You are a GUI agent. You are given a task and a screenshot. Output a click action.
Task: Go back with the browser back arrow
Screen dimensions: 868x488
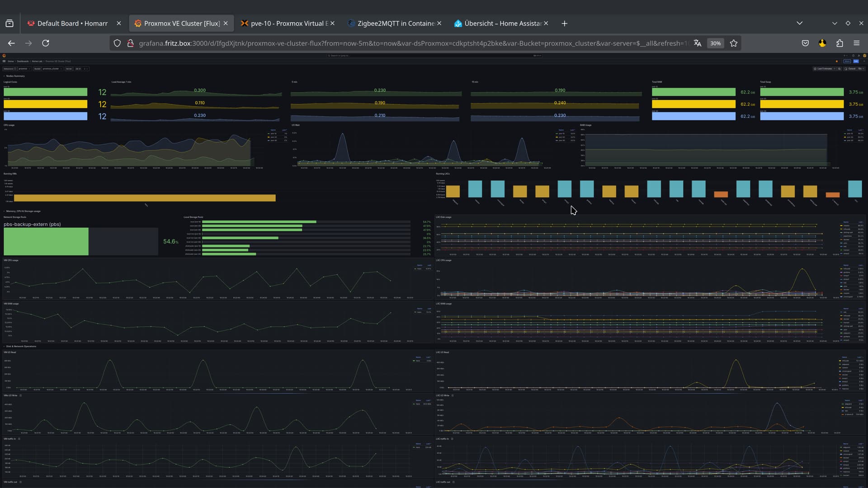pyautogui.click(x=11, y=43)
